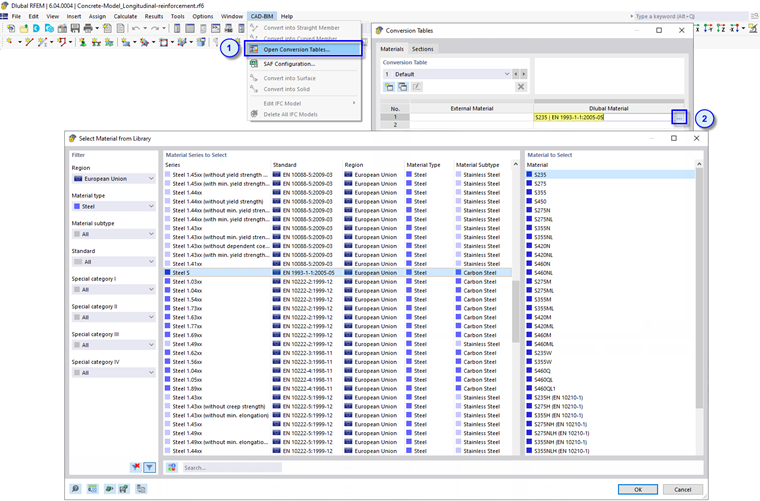
Task: Click the save material icon at dialog bottom
Action: coord(124,488)
